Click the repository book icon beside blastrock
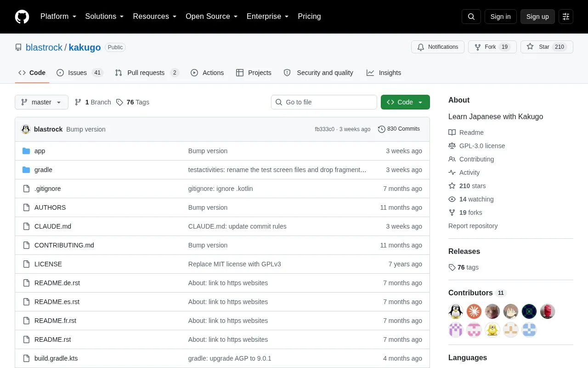 pyautogui.click(x=18, y=47)
